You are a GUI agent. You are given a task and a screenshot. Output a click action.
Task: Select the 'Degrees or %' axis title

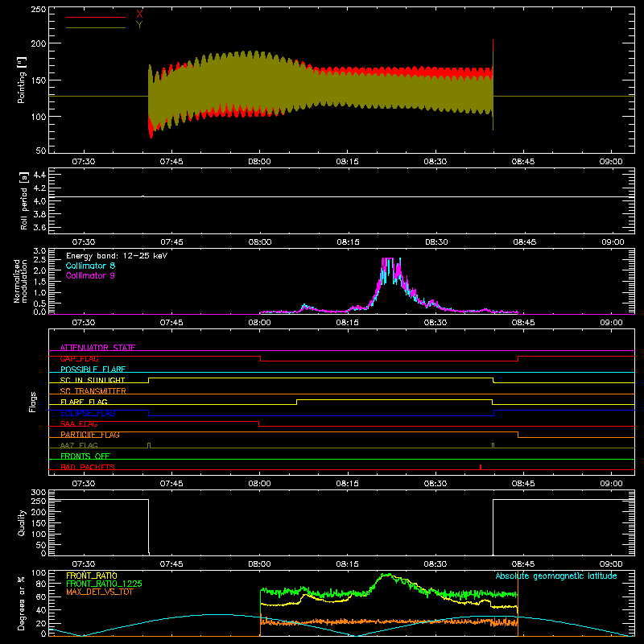point(22,603)
